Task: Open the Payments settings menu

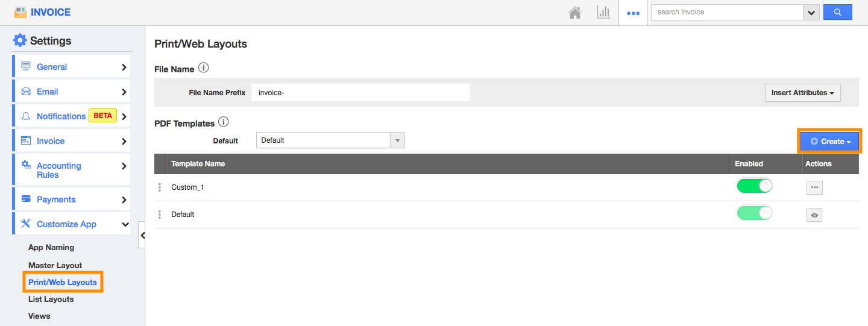Action: tap(72, 199)
